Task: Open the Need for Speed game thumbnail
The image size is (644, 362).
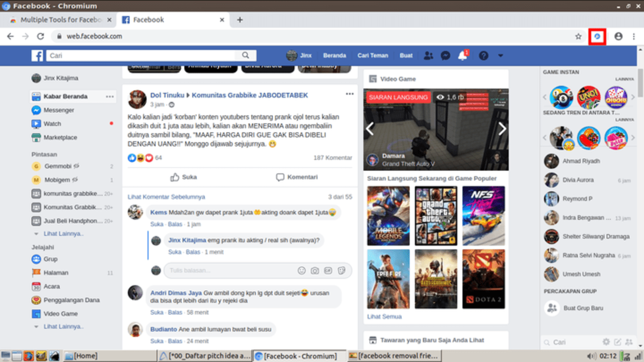Action: click(x=484, y=216)
